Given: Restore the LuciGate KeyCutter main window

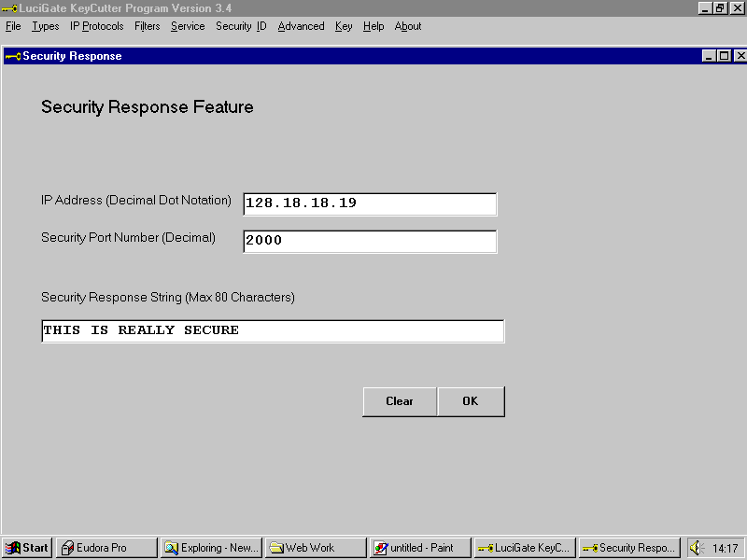Looking at the screenshot, I should click(x=720, y=8).
